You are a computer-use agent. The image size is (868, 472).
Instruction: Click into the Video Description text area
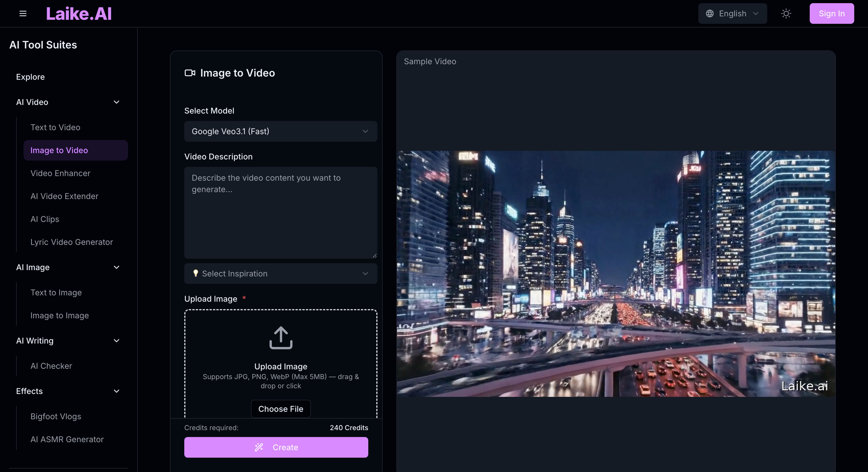pyautogui.click(x=280, y=213)
